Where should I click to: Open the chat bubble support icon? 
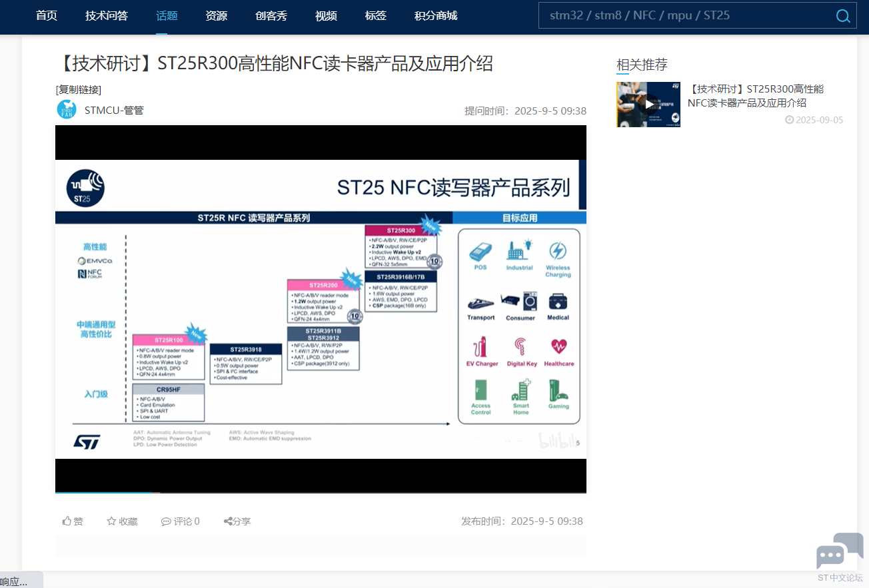pos(840,551)
